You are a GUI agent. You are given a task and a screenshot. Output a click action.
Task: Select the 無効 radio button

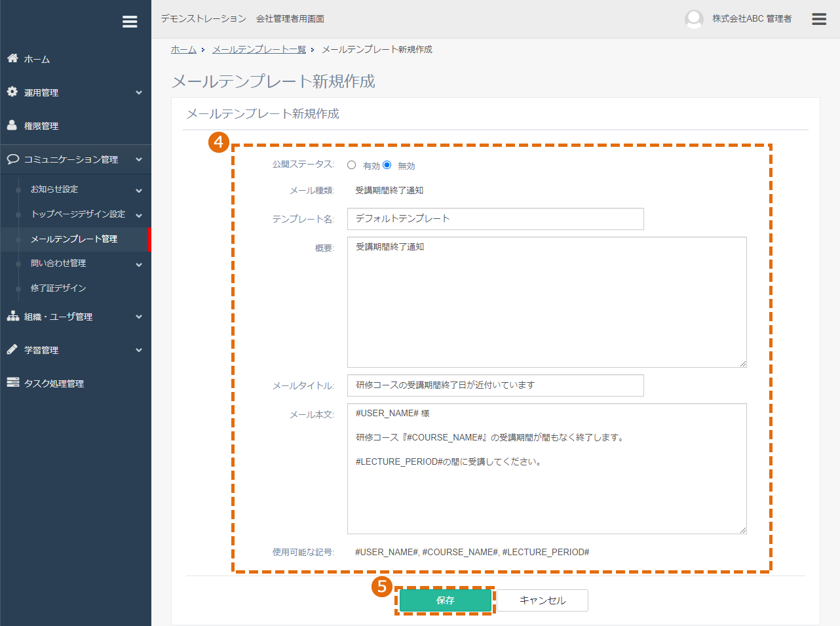(x=387, y=165)
